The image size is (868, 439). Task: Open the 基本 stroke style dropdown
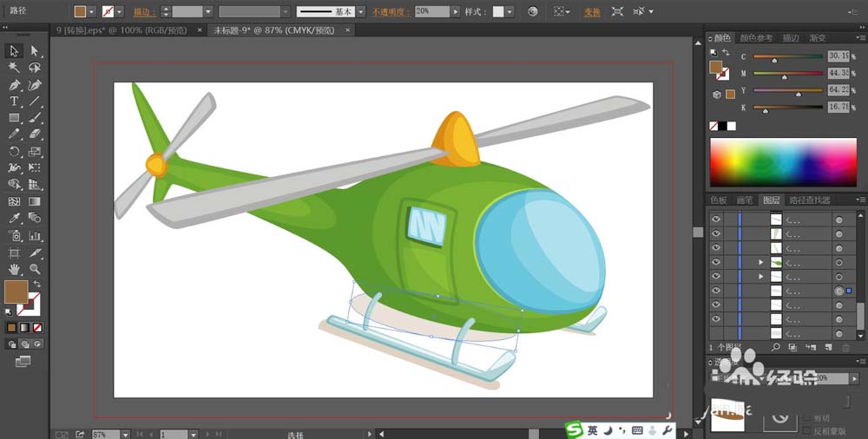(361, 11)
